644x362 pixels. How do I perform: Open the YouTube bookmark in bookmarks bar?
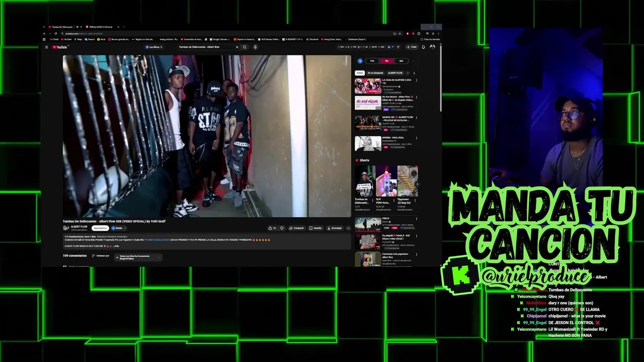click(66, 39)
